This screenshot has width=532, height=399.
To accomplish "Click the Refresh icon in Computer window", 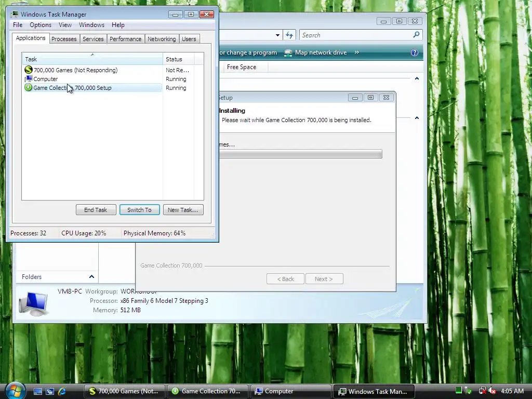I will coord(289,35).
